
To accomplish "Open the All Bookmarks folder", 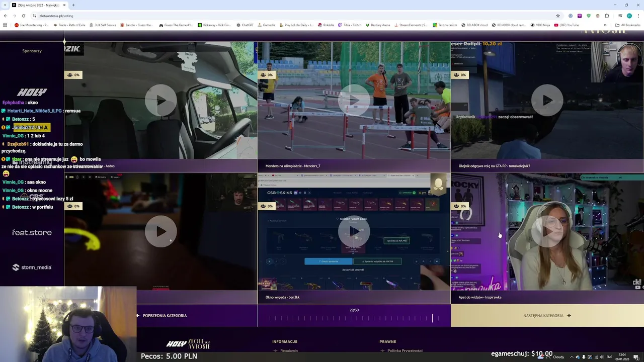I will click(628, 25).
